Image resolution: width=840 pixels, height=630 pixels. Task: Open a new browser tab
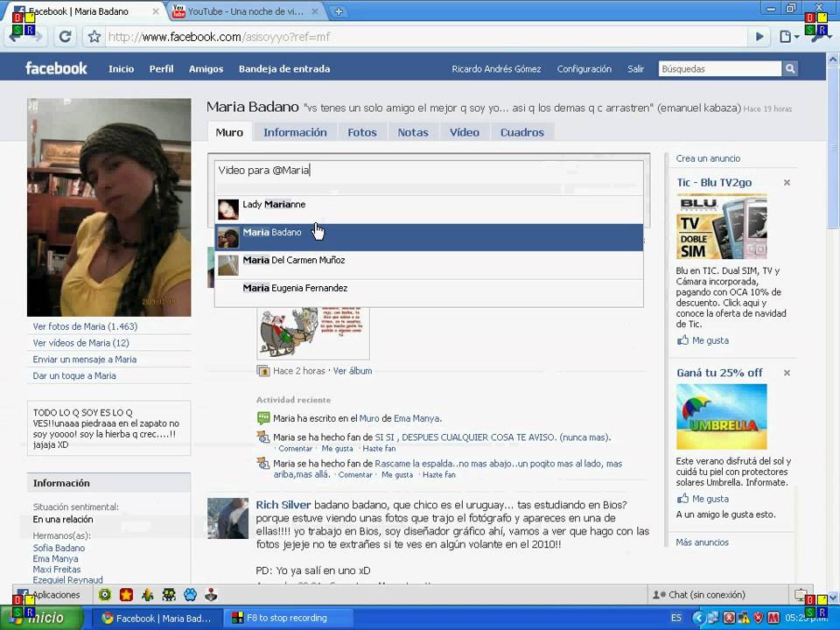click(339, 11)
